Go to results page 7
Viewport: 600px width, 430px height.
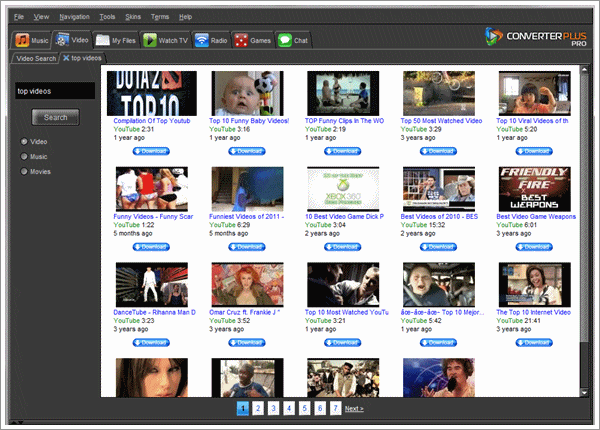click(336, 408)
